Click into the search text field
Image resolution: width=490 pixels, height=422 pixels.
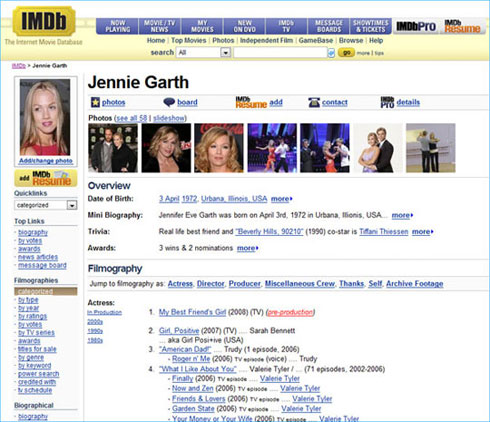pos(280,53)
